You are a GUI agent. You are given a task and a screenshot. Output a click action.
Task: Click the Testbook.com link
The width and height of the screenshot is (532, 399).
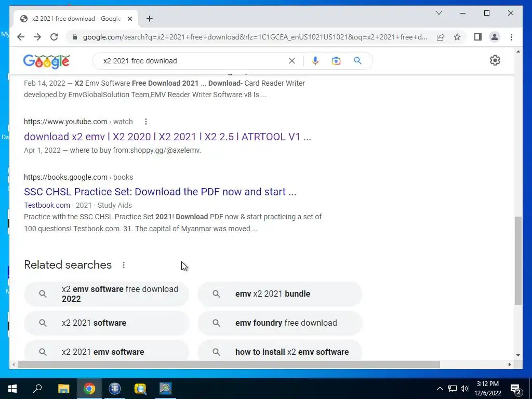[x=47, y=205]
